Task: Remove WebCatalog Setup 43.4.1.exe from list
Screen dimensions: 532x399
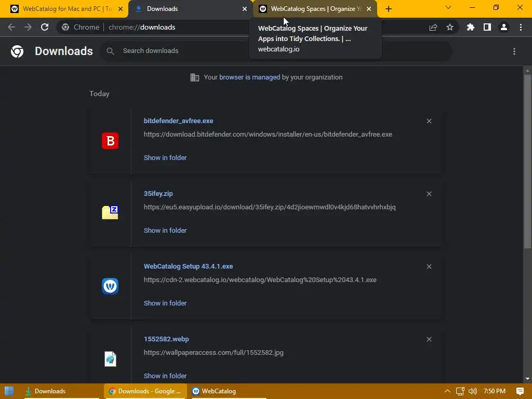Action: point(429,267)
